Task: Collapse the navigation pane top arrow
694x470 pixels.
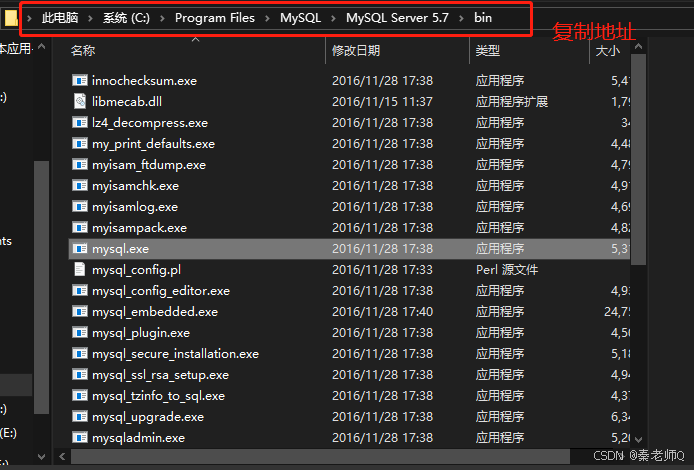Action: (42, 46)
